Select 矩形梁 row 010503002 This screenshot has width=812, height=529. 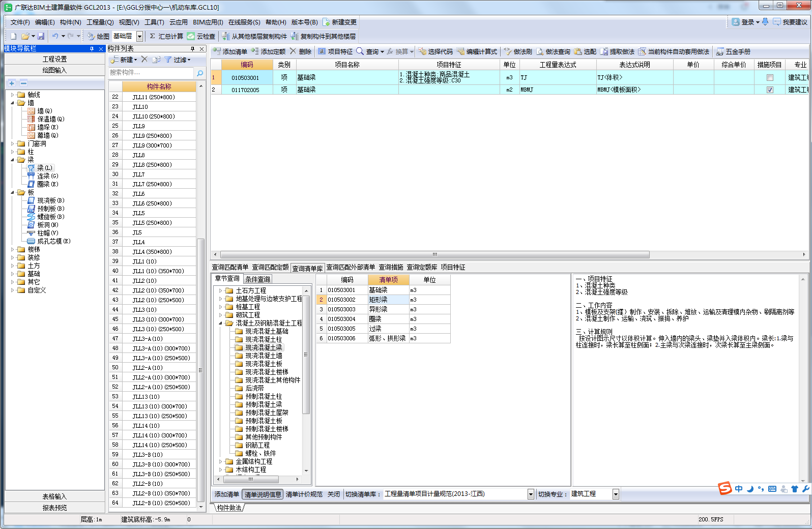click(383, 300)
